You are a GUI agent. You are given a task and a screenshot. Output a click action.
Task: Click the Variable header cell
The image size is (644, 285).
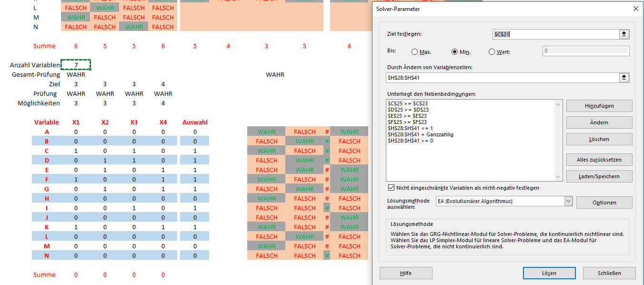tap(47, 122)
